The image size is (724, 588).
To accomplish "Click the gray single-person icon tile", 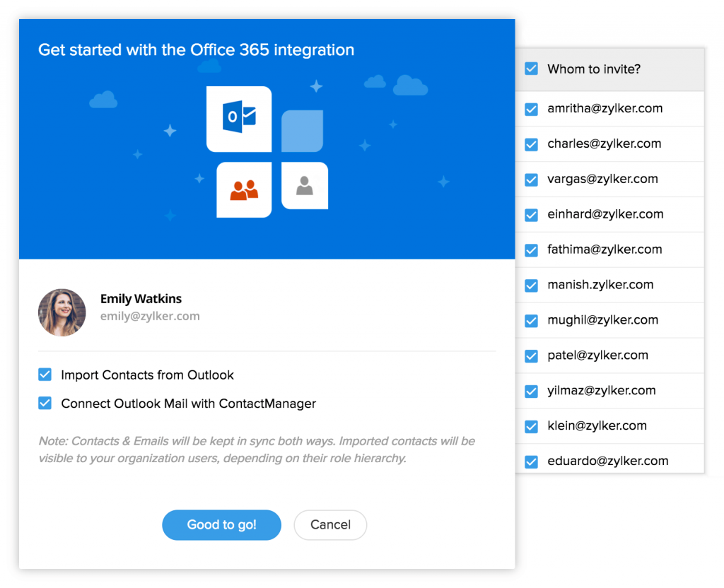I will tap(305, 186).
